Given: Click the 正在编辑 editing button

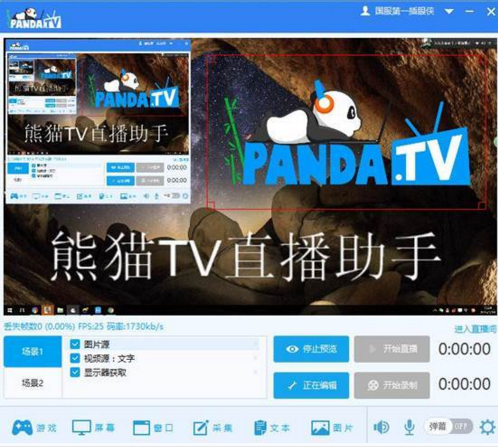Looking at the screenshot, I should [x=311, y=385].
